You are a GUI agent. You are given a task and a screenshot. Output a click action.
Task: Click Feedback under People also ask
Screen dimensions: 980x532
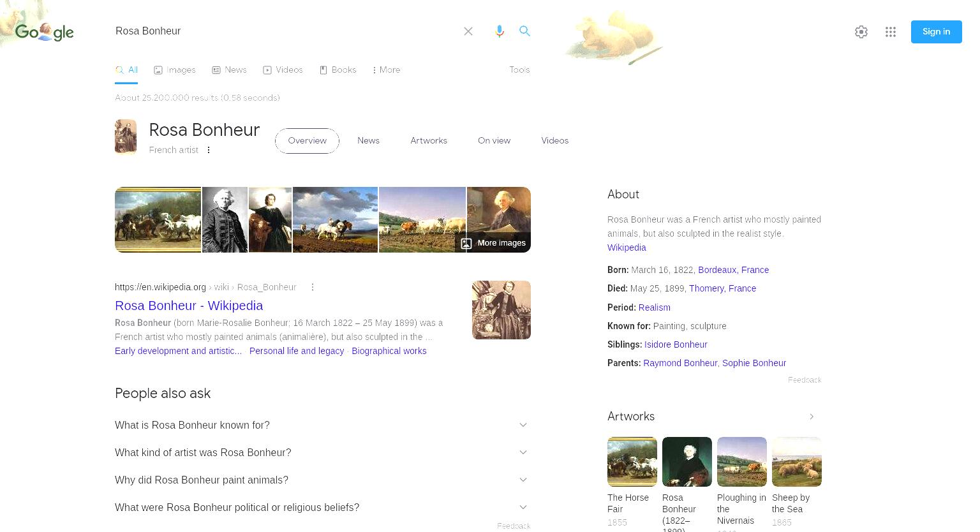514,526
